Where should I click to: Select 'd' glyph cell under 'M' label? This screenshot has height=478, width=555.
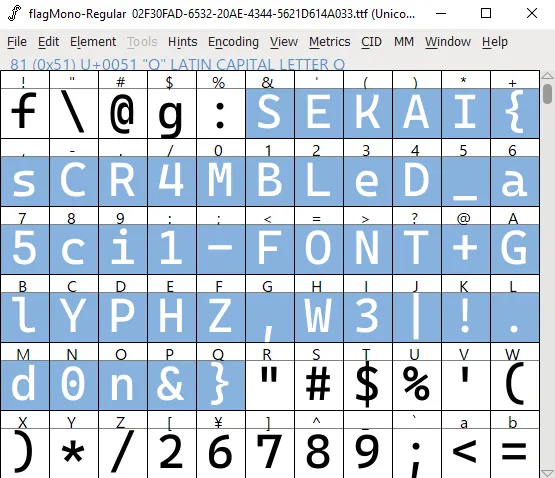(25, 385)
